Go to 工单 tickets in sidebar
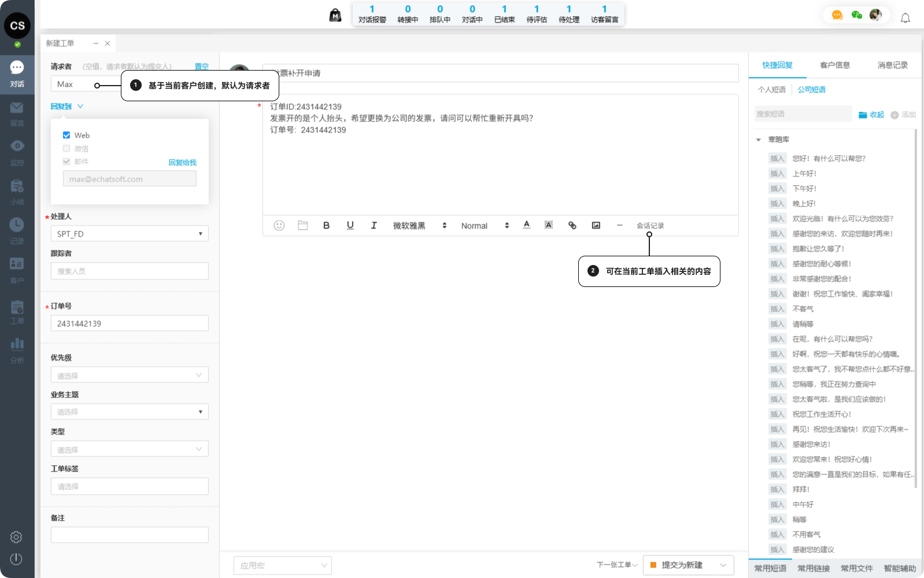The image size is (924, 578). coord(17,312)
